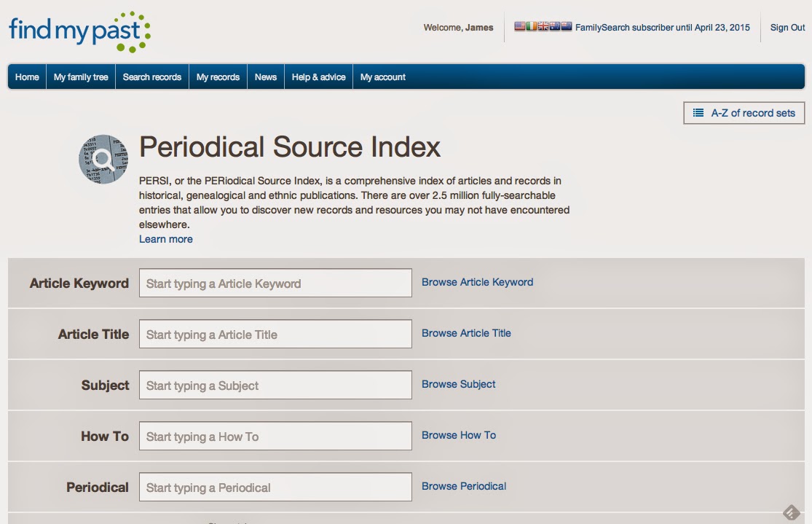Screen dimensions: 812x524
Task: Click A-Z of record sets button
Action: pos(744,113)
